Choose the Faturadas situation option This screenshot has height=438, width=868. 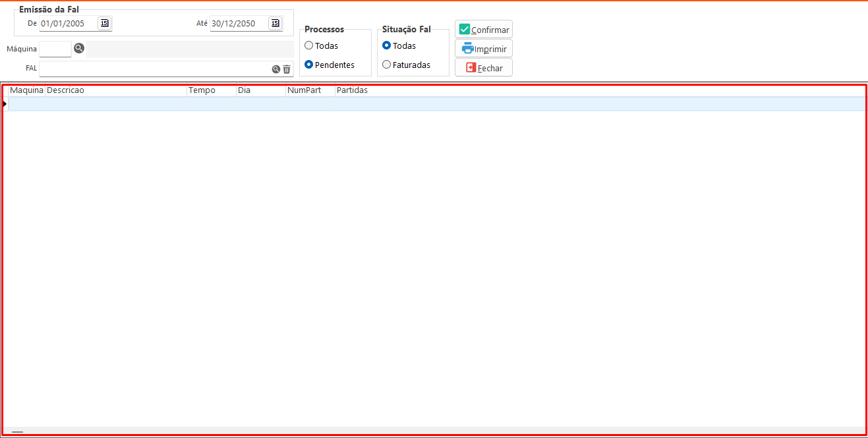pos(387,65)
